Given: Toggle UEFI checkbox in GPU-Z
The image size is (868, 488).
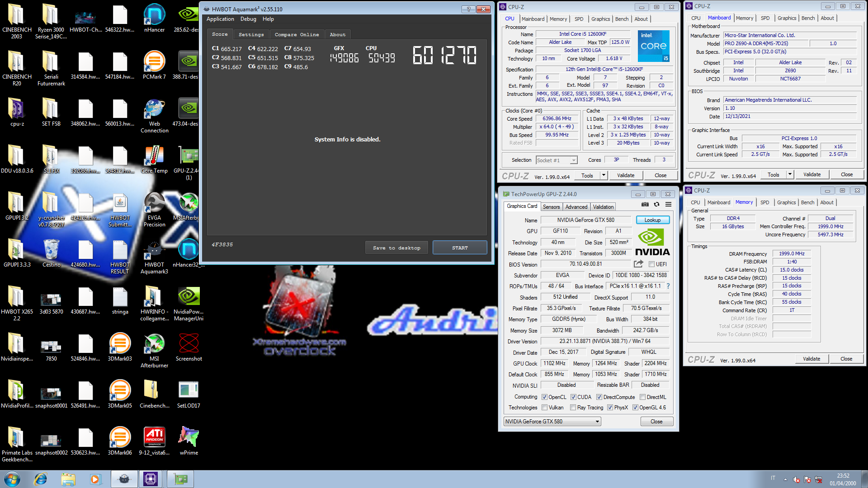Looking at the screenshot, I should pyautogui.click(x=651, y=264).
